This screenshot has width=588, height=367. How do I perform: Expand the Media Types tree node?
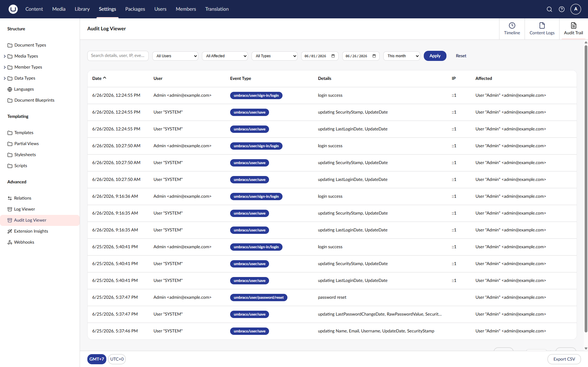click(5, 56)
